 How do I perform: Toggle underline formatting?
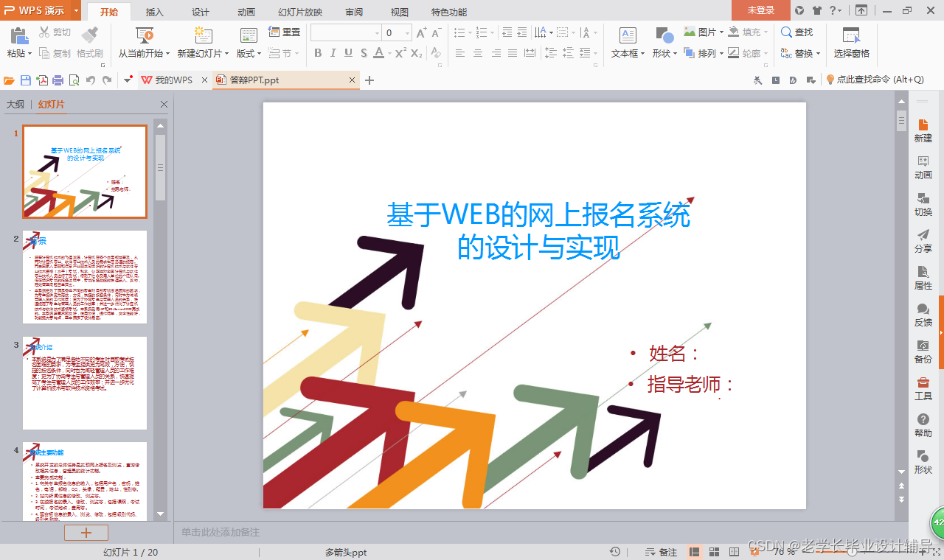347,53
